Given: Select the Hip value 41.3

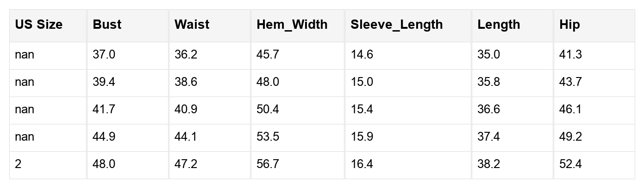Looking at the screenshot, I should (570, 55).
